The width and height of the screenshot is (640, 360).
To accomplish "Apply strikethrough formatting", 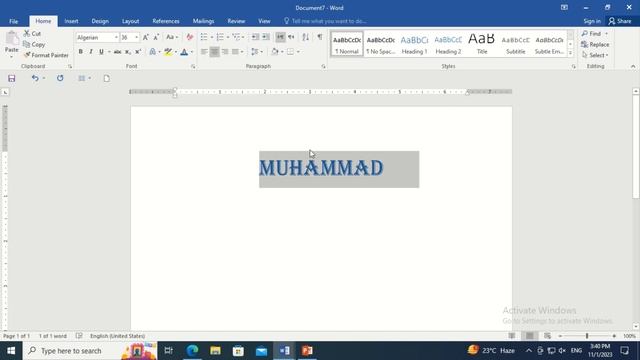I will 118,52.
